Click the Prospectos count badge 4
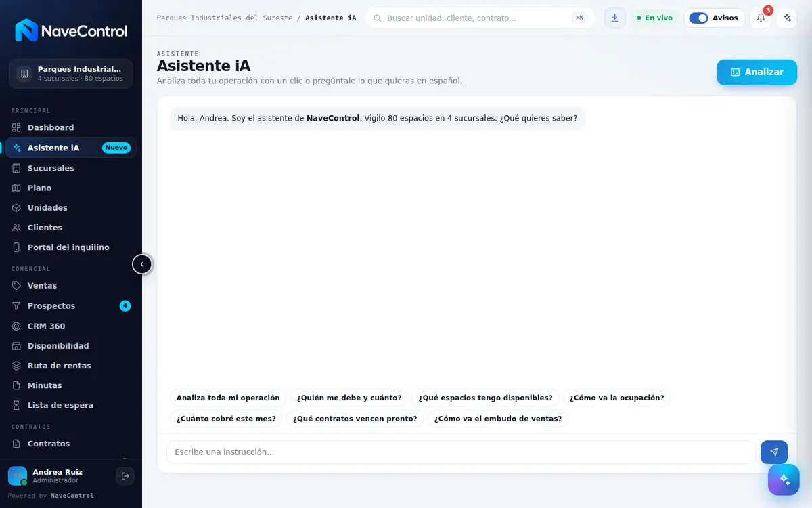812x508 pixels. coord(125,306)
